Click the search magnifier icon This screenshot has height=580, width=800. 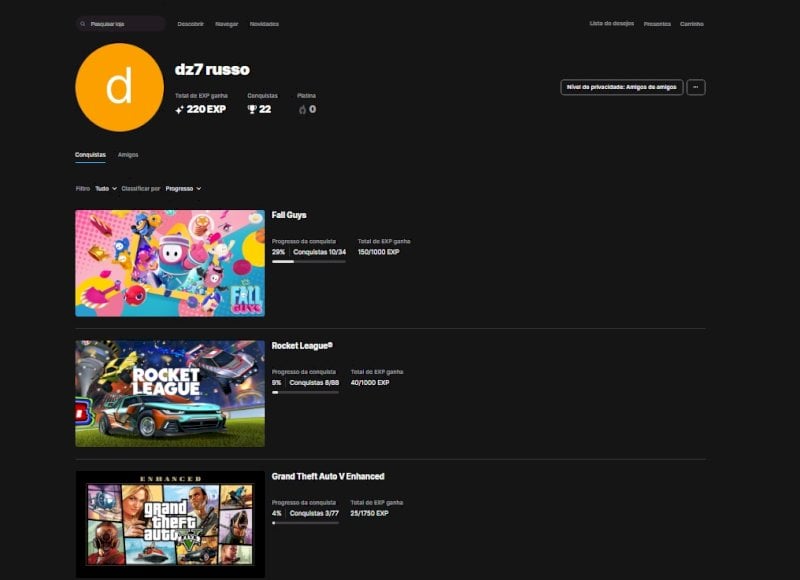[x=83, y=24]
